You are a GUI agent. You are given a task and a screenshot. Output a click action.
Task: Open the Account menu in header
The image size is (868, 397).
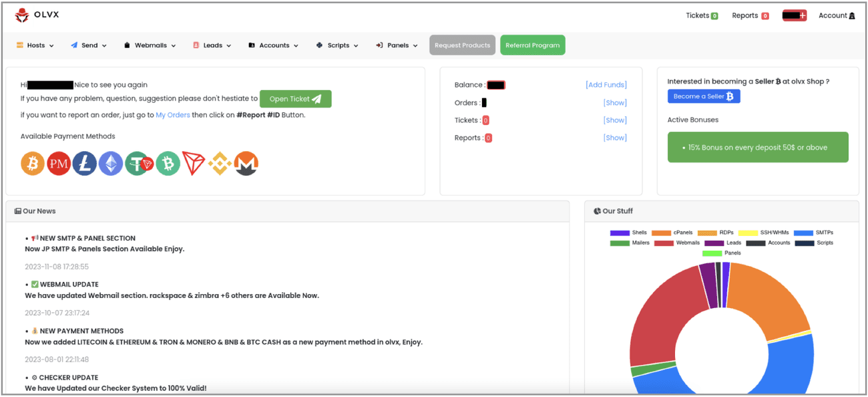click(x=837, y=15)
